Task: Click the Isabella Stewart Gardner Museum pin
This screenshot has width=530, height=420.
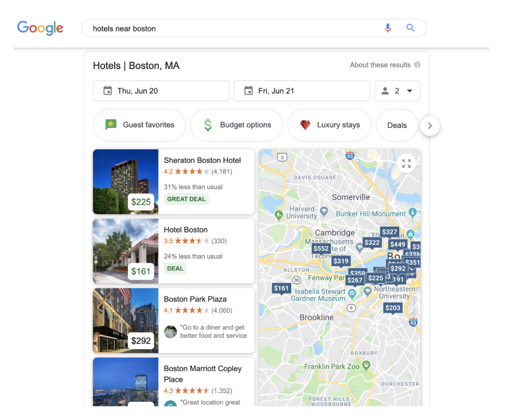Action: pyautogui.click(x=352, y=293)
